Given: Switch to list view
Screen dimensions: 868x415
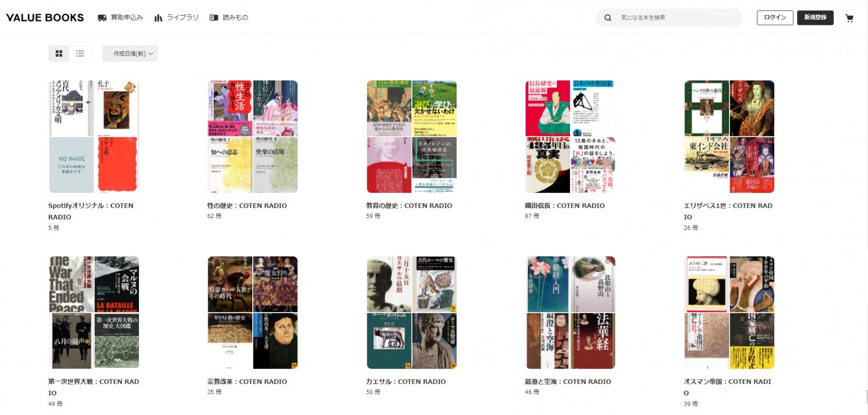Looking at the screenshot, I should pyautogui.click(x=80, y=54).
